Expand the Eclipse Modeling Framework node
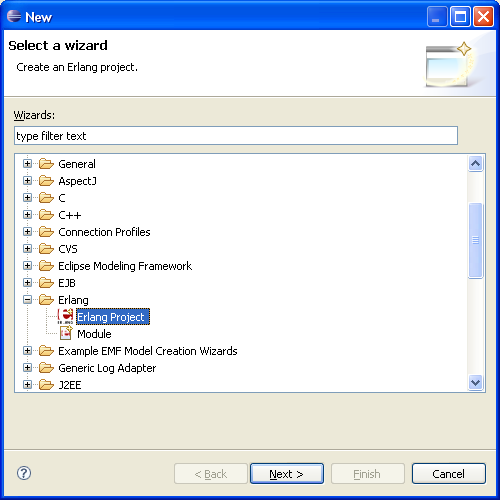The width and height of the screenshot is (500, 500). click(x=28, y=266)
